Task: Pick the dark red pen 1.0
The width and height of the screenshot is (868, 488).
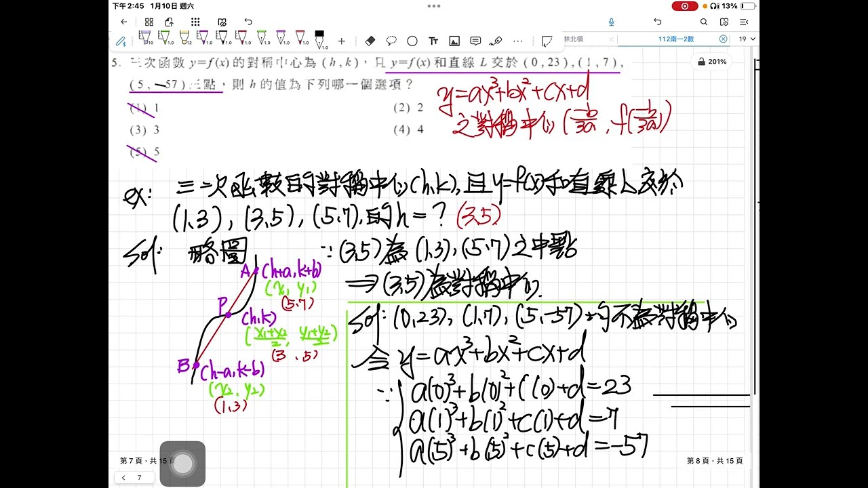Action: point(241,38)
